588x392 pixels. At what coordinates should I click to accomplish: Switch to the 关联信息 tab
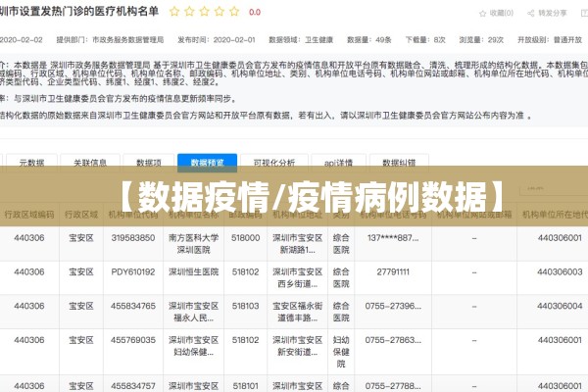click(90, 163)
